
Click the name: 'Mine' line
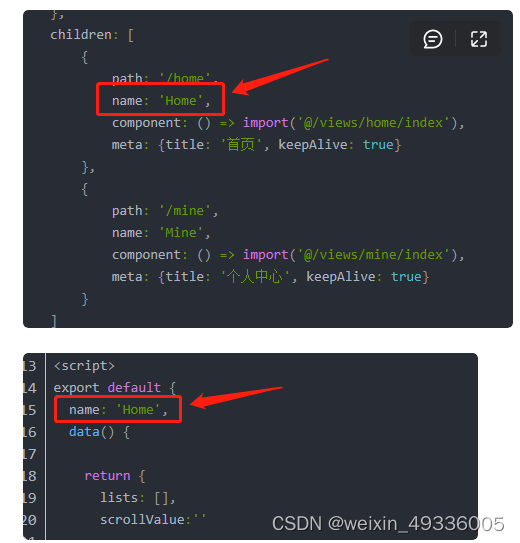point(161,233)
